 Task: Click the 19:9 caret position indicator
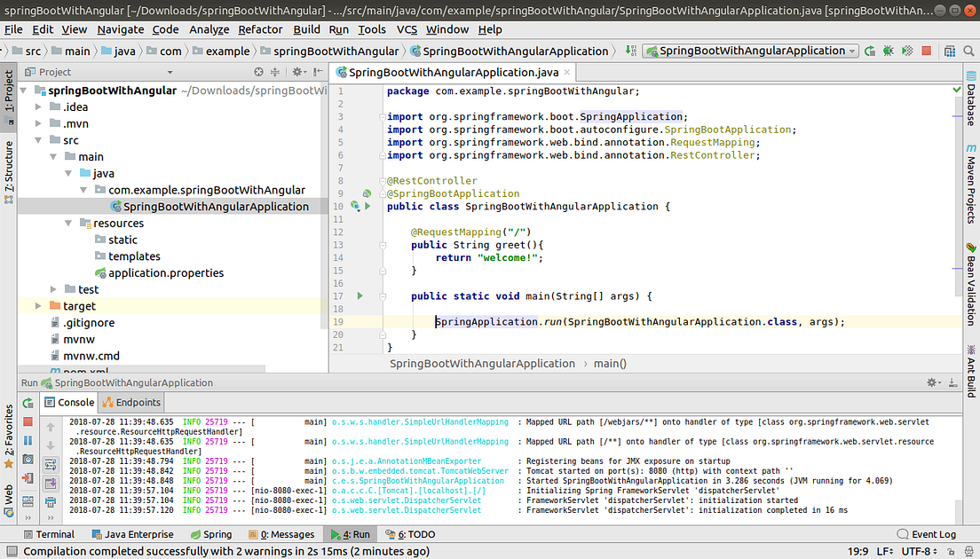(857, 552)
